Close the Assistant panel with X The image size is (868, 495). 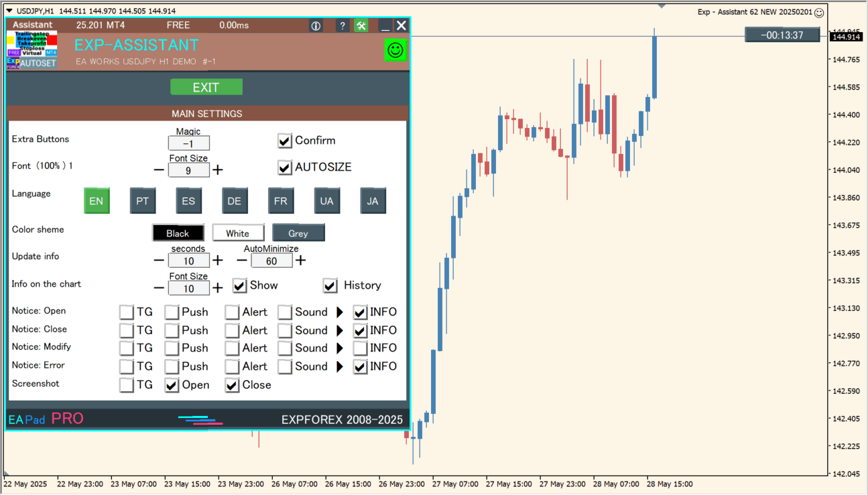coord(401,25)
